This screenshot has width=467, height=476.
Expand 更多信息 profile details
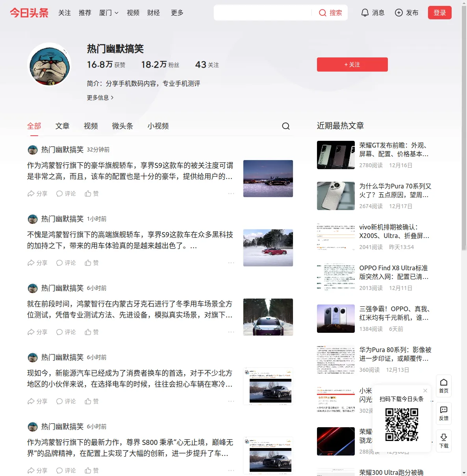click(100, 98)
